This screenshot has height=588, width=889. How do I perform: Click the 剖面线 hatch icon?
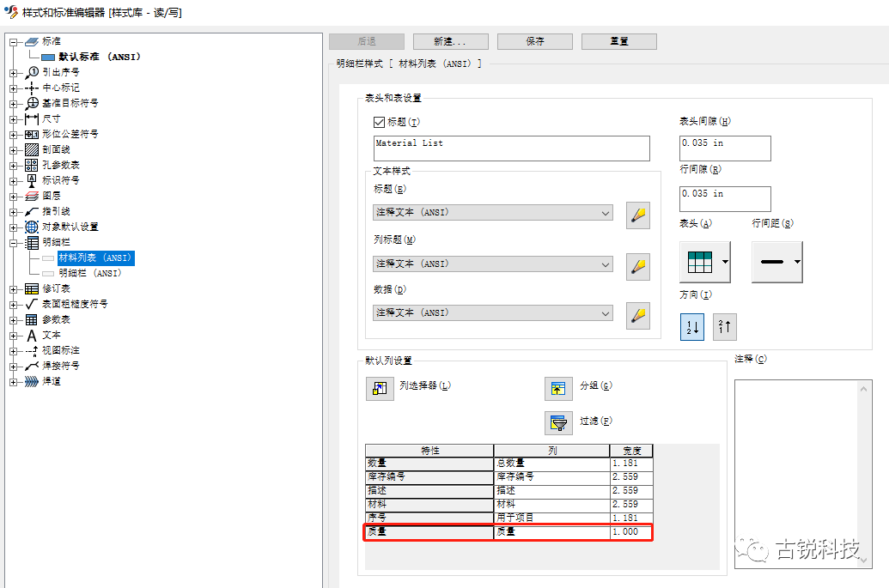click(x=32, y=149)
